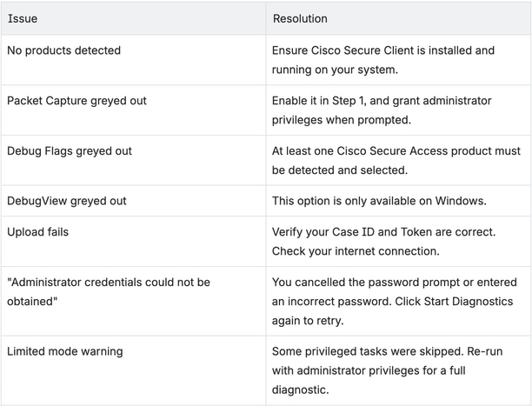Click the Check your internet connection line
The width and height of the screenshot is (532, 406).
point(356,251)
